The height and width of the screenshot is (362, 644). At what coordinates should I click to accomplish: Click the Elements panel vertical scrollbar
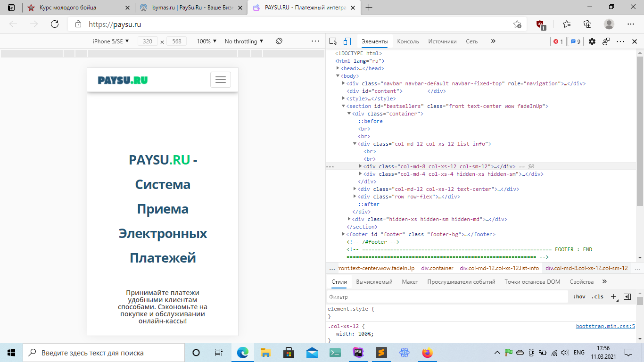coord(640,132)
